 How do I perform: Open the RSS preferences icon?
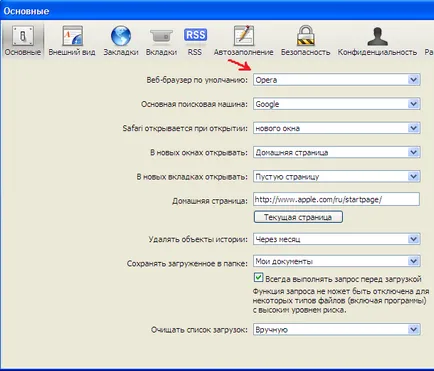(195, 35)
